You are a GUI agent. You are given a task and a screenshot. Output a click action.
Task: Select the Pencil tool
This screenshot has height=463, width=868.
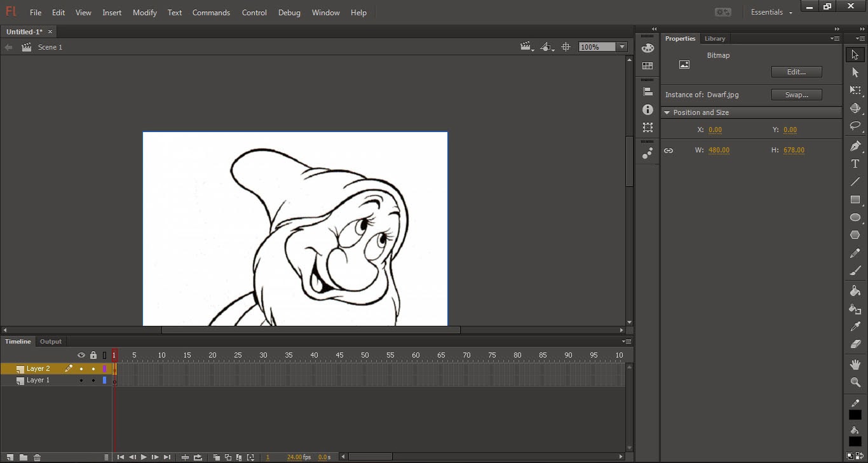pos(855,253)
